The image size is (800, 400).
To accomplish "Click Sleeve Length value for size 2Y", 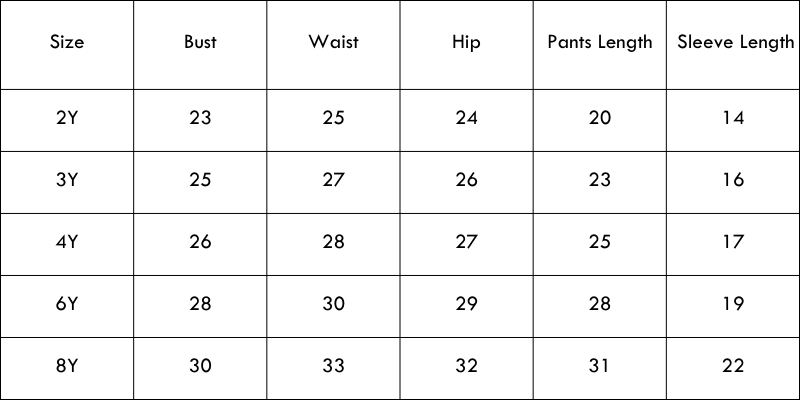I will (733, 118).
